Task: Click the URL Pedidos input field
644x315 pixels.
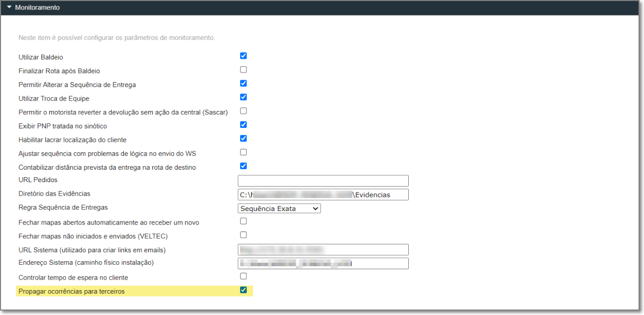Action: (323, 181)
